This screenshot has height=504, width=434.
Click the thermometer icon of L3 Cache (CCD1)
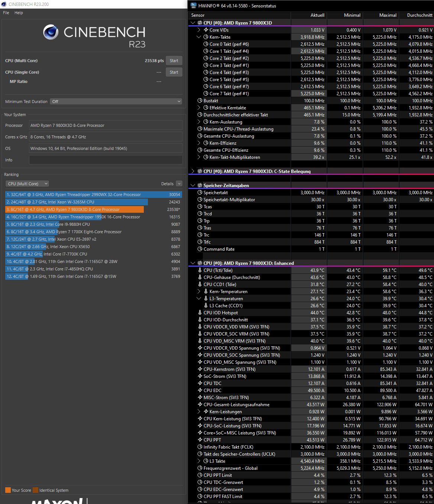coord(206,305)
